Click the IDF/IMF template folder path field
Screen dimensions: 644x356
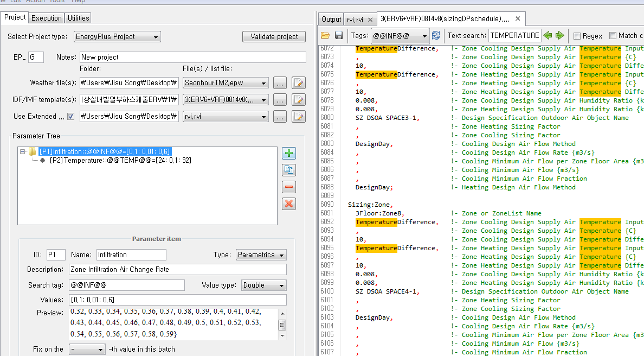[x=129, y=100]
